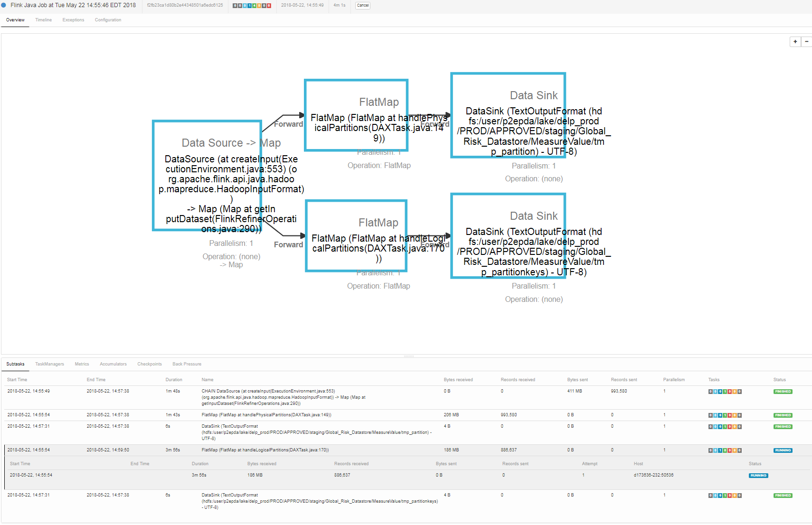Collapse the FlatMap handleLogicalPartitions row

point(265,450)
